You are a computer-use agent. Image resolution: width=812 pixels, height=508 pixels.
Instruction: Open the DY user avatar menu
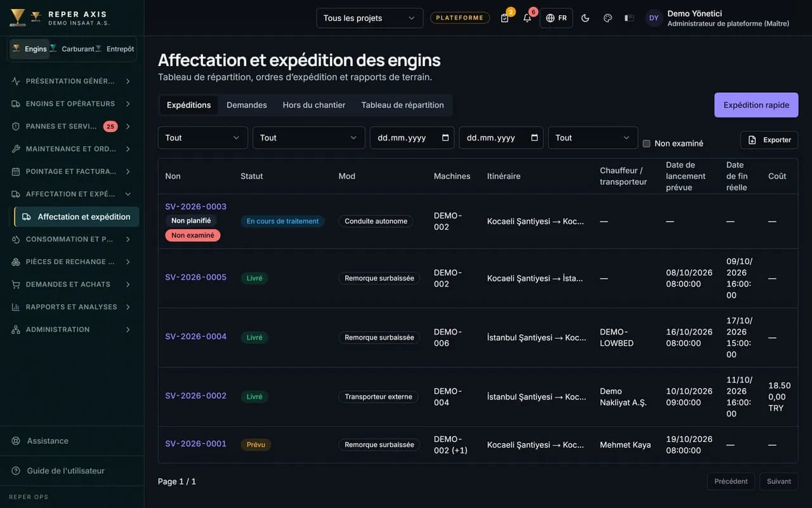(654, 18)
